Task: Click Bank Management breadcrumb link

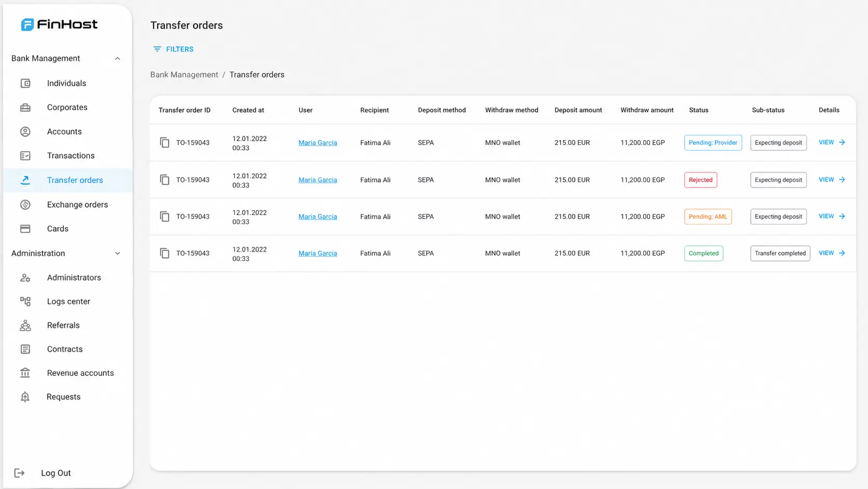Action: tap(184, 75)
